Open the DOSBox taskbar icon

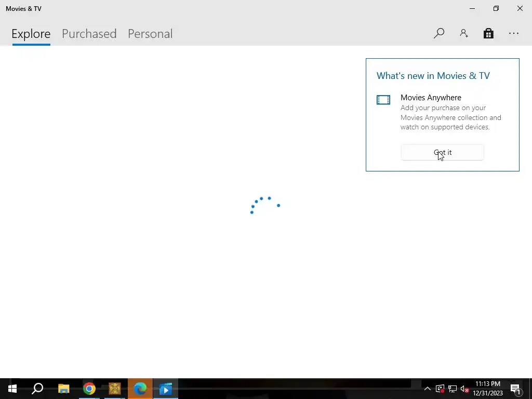point(115,389)
